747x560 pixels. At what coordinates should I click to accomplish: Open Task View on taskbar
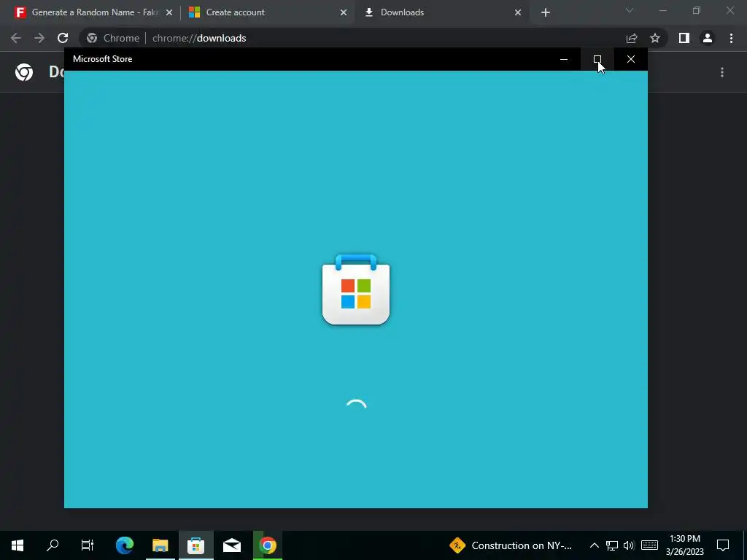pyautogui.click(x=88, y=545)
